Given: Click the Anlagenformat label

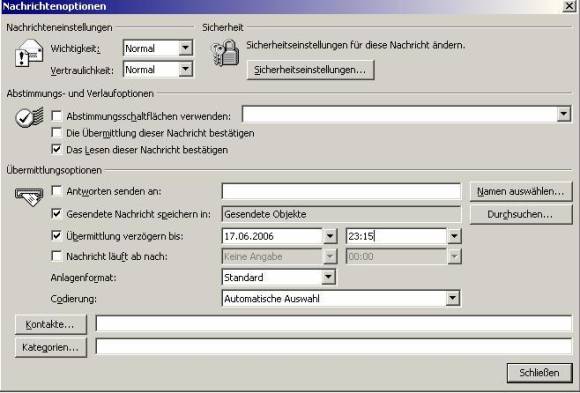Looking at the screenshot, I should [84, 277].
